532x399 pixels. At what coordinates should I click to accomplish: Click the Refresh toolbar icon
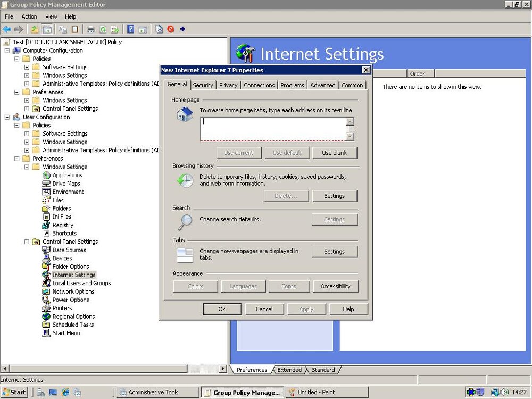pos(103,29)
